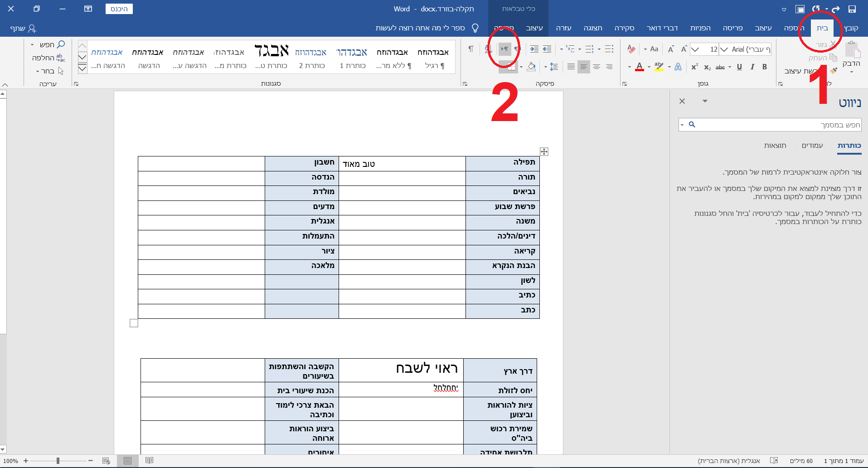Apply bulleted list formatting
The image size is (868, 468).
(609, 49)
